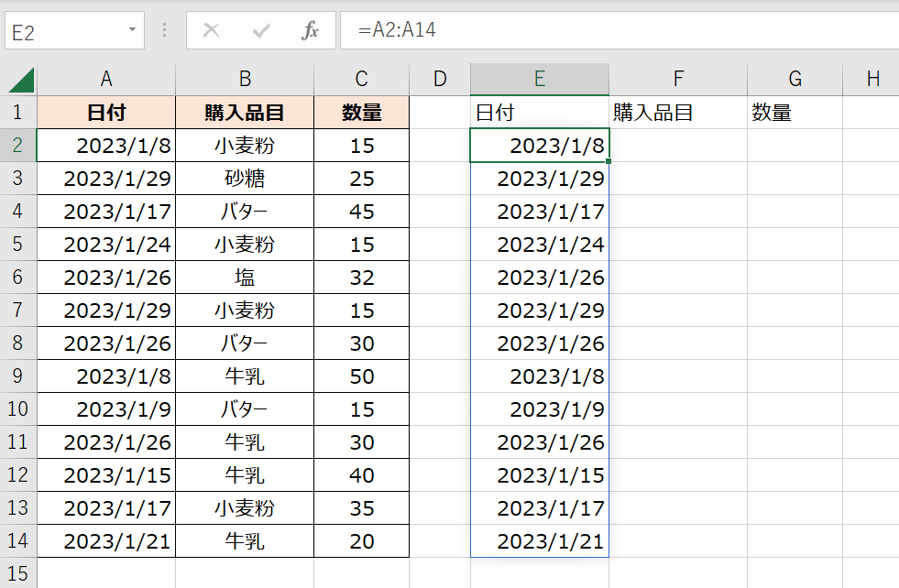Click the Select All corner triangle
The width and height of the screenshot is (899, 588).
[19, 81]
